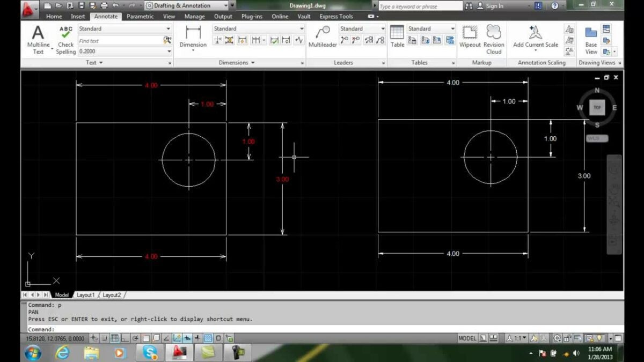Expand the Dimensions panel
The height and width of the screenshot is (362, 644).
(x=235, y=63)
